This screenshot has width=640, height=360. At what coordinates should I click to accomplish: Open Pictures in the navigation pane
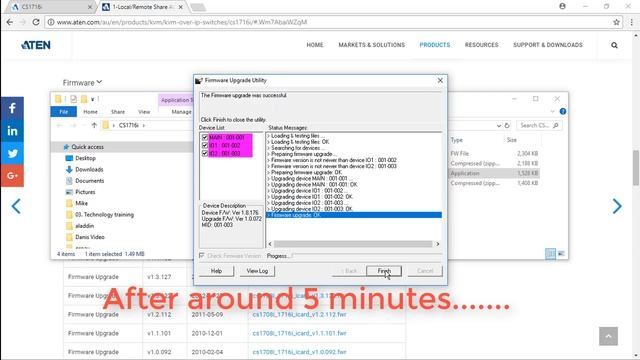85,192
